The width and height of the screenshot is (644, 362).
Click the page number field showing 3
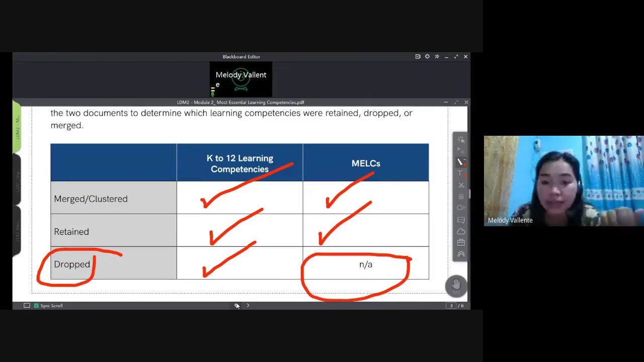[x=451, y=306]
